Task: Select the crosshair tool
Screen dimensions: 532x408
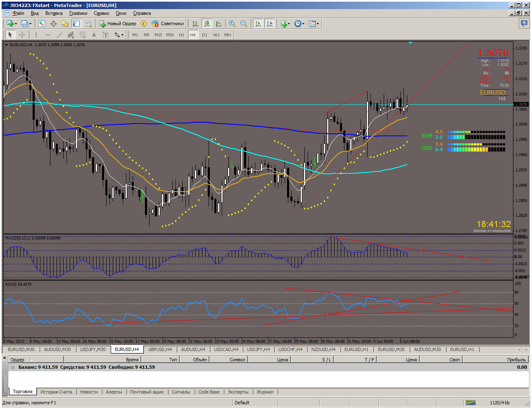Action: [22, 35]
